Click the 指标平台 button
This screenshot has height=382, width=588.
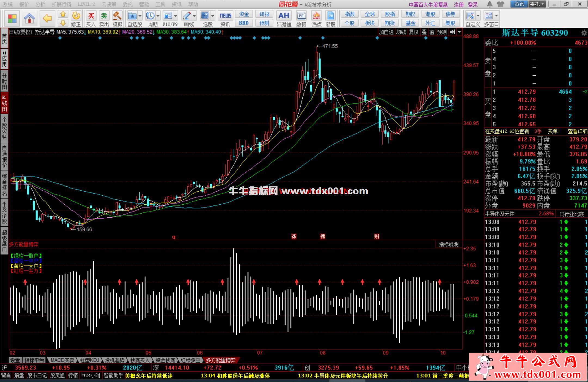point(34,360)
